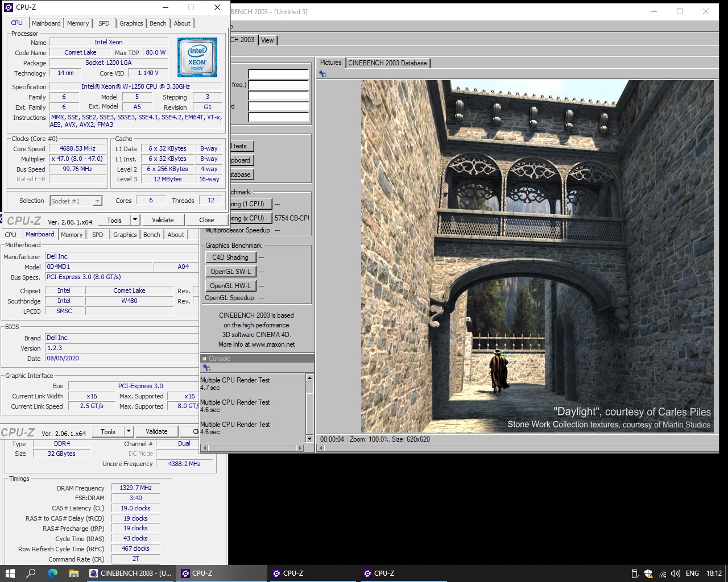Click the console scrollbar up arrow
The width and height of the screenshot is (728, 582).
(309, 378)
